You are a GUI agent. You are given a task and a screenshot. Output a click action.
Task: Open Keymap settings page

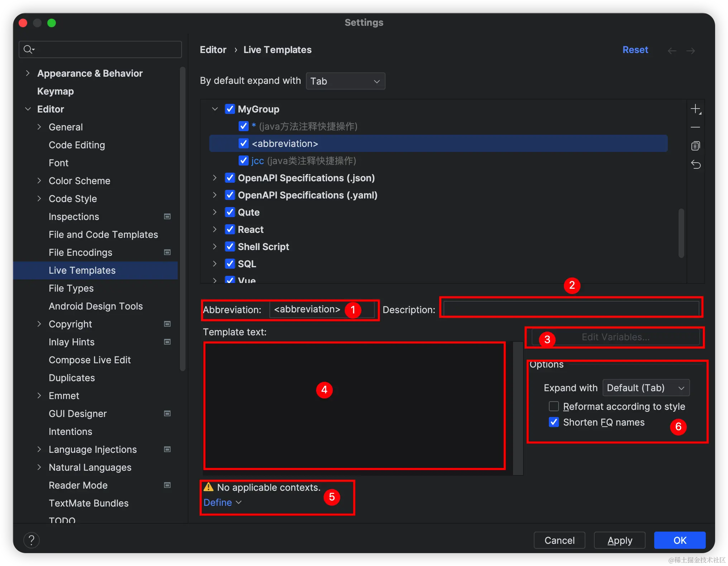coord(56,91)
